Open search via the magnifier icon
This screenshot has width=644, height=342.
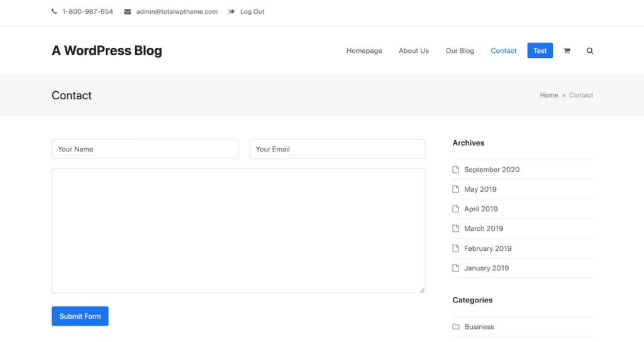(590, 51)
